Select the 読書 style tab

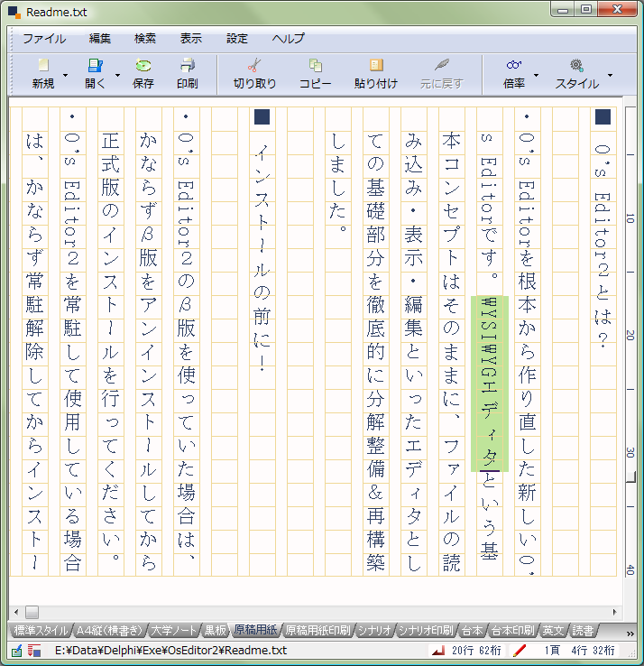[583, 630]
